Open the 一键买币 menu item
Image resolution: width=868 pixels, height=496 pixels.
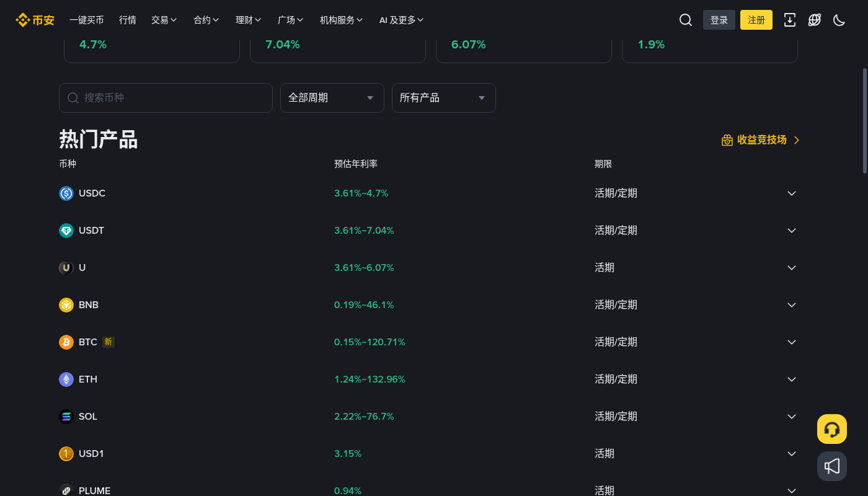point(87,20)
